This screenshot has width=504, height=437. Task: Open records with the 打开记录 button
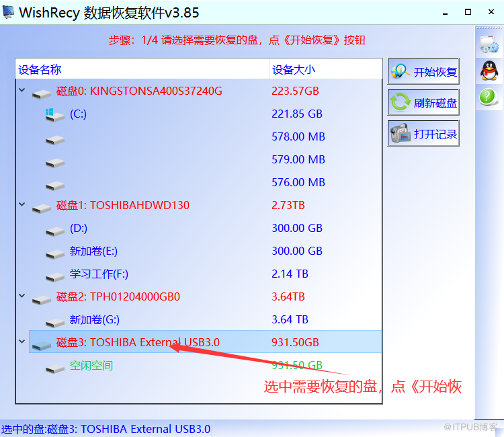[423, 133]
